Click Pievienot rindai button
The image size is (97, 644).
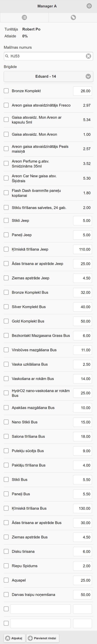pos(43,638)
